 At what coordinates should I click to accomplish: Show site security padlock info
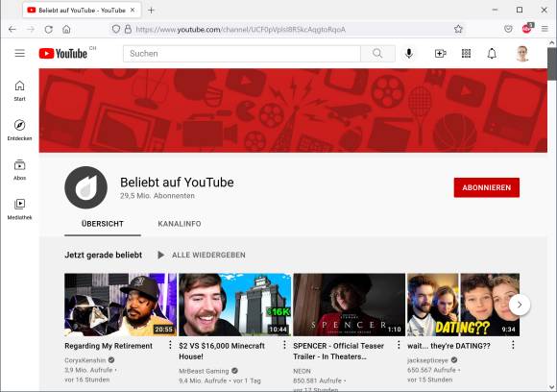[128, 29]
